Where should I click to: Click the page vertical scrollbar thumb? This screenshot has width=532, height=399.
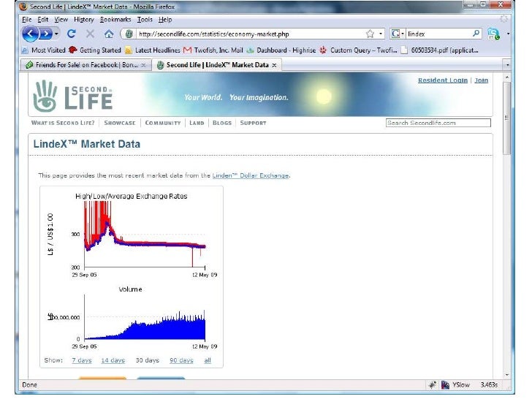(507, 118)
